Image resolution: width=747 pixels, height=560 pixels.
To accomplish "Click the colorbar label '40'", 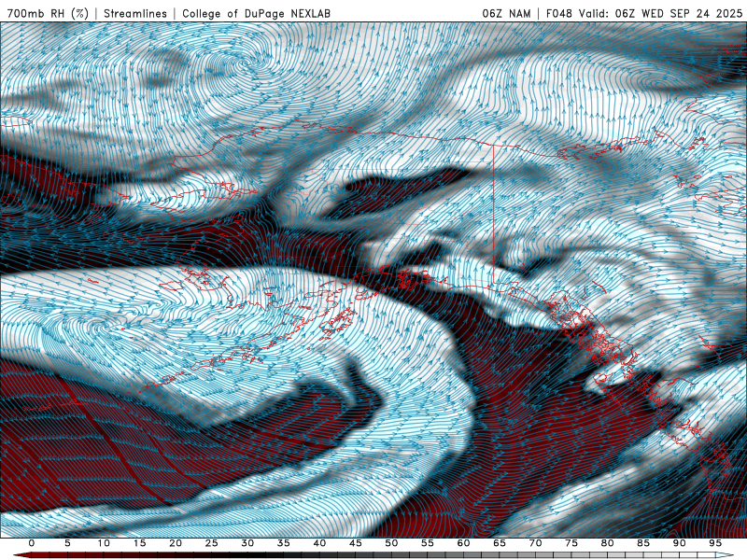I will click(x=319, y=543).
